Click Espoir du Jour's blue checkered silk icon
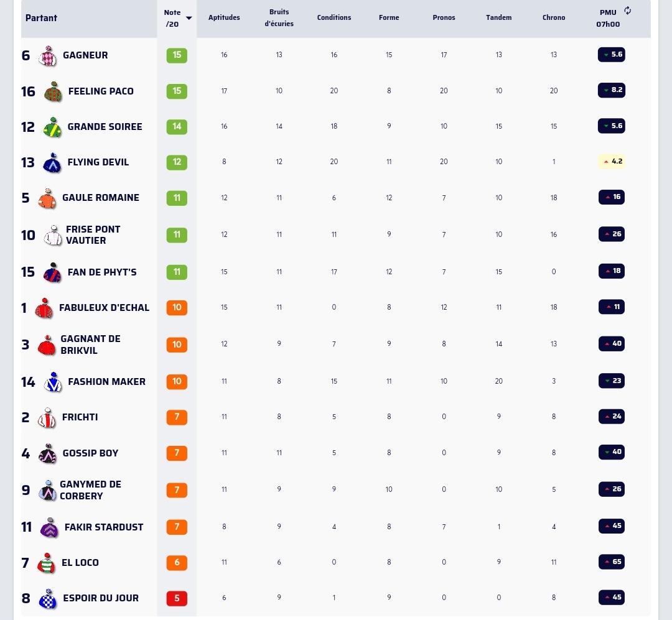The width and height of the screenshot is (672, 620). point(47,599)
